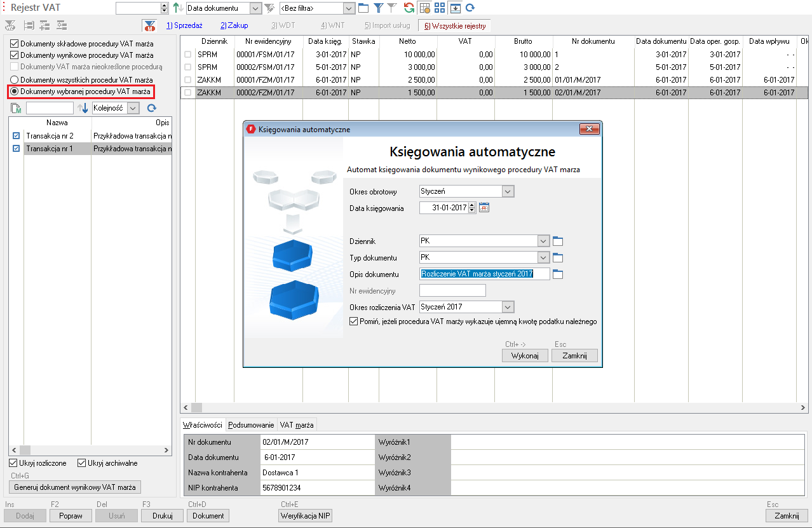The height and width of the screenshot is (528, 812).
Task: Open Kolejność dropdown
Action: [133, 108]
